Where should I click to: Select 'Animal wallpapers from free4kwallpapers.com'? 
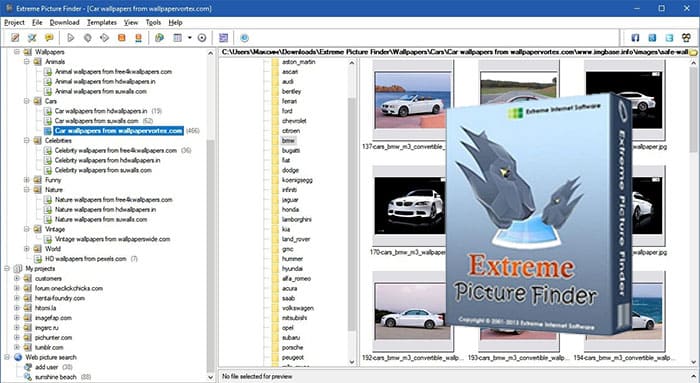(113, 71)
